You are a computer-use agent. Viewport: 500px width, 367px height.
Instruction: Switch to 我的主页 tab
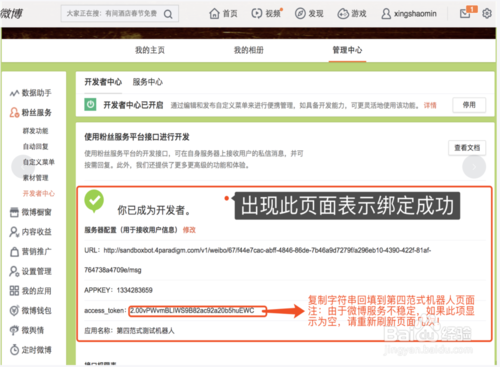click(150, 50)
